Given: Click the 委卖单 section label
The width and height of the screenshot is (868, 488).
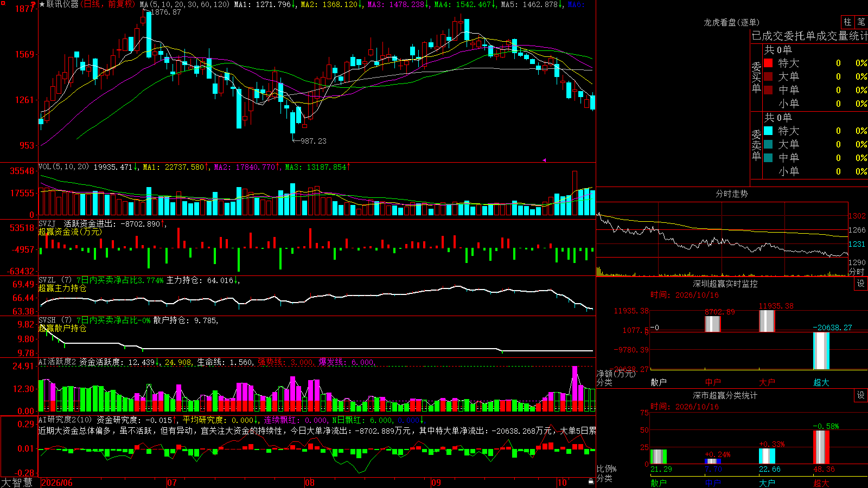Looking at the screenshot, I should pos(756,145).
